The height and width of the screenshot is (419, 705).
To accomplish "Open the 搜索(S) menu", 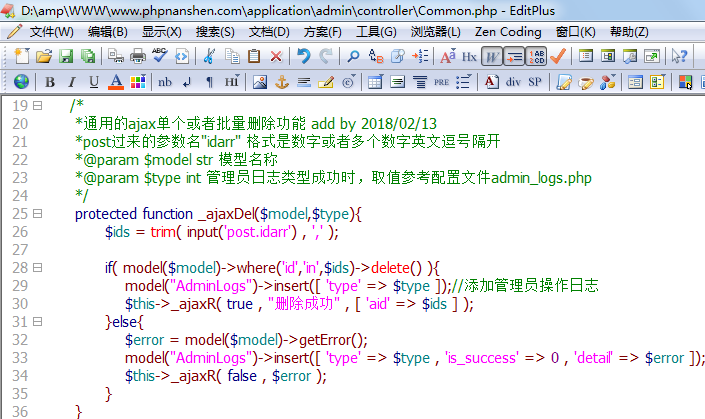I will coord(215,32).
